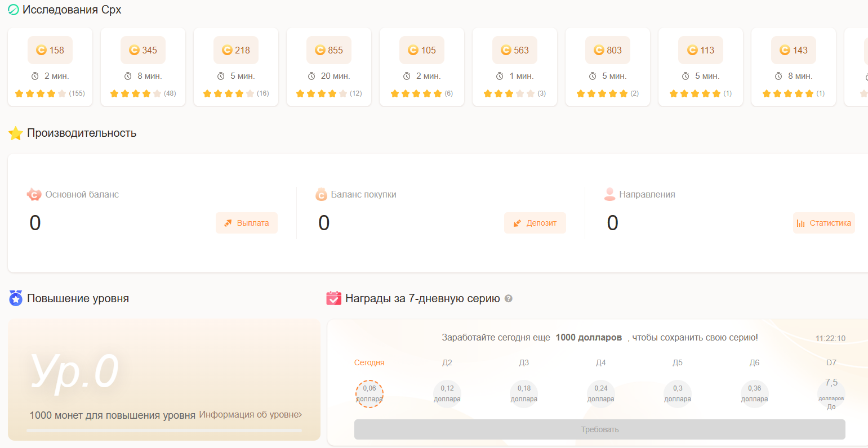The image size is (868, 448).
Task: Click the 1000 долларов streak amount
Action: (589, 338)
